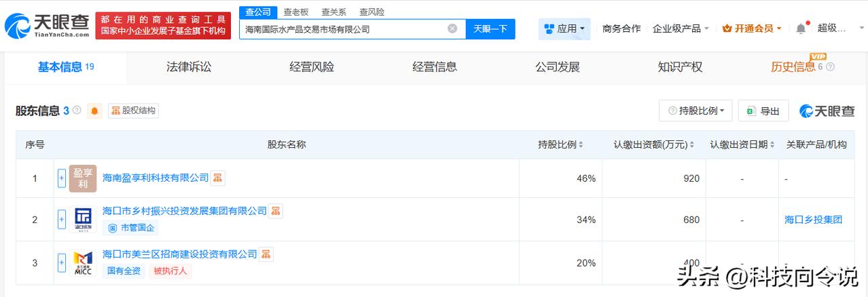Viewport: 868px width, 297px height.
Task: Sort by 认缴出资日期 column arrows
Action: click(x=772, y=145)
